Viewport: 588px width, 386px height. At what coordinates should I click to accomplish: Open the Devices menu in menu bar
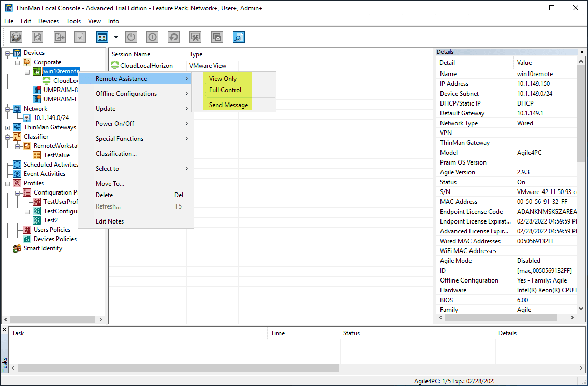pos(48,21)
